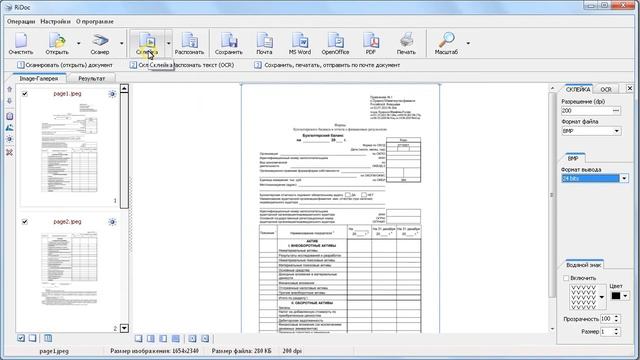Click the move up arrow in left sidebar
This screenshot has height=360, width=640.
[9, 89]
